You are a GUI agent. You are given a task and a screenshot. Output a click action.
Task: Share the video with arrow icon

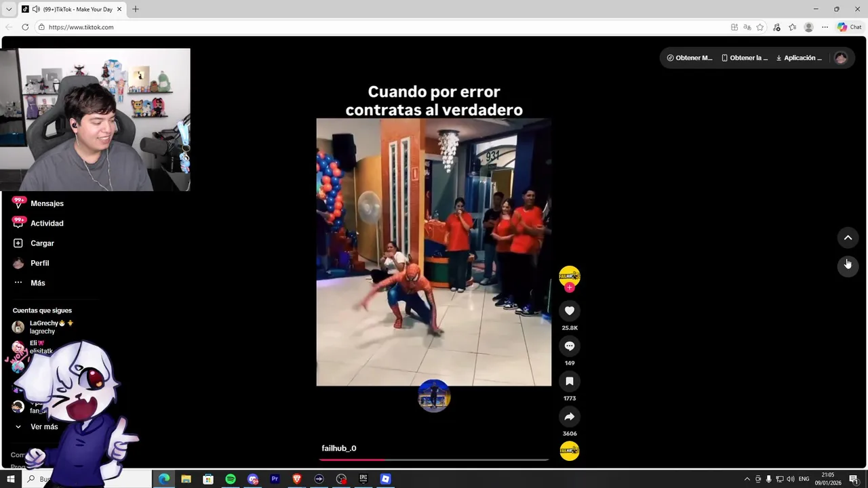[x=570, y=417]
